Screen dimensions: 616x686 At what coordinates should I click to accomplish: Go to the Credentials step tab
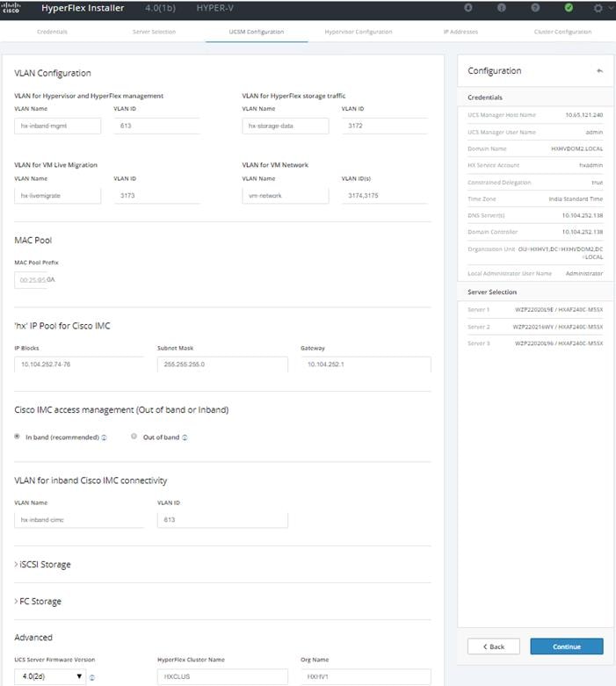[x=52, y=32]
